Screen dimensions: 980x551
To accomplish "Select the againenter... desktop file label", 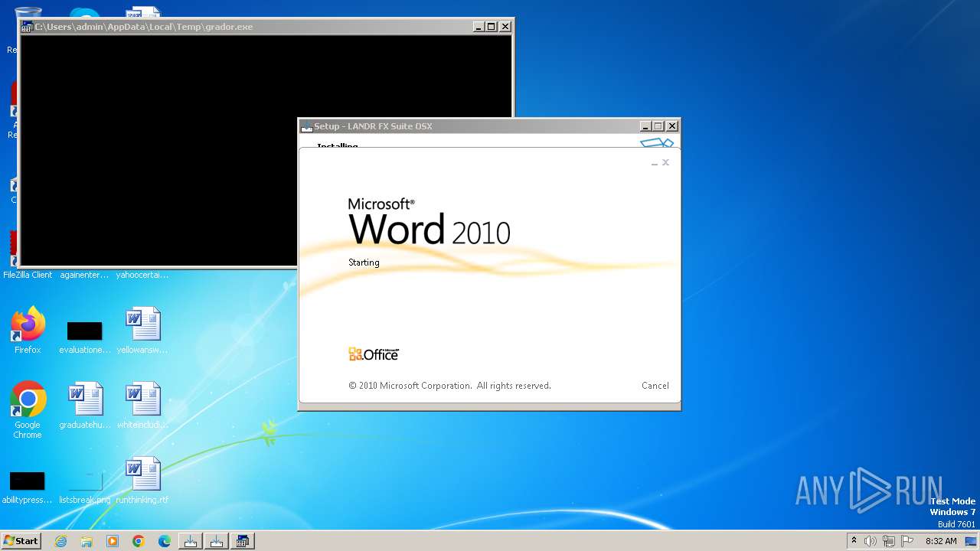I will [x=84, y=275].
